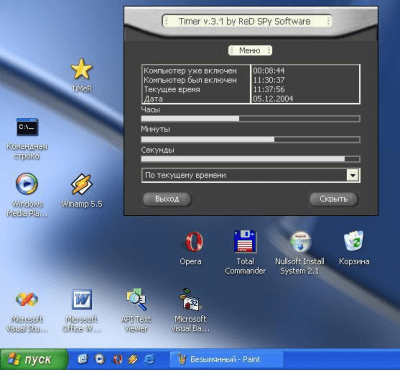400x370 pixels.
Task: Click the Часы progress bar
Action: pos(251,119)
